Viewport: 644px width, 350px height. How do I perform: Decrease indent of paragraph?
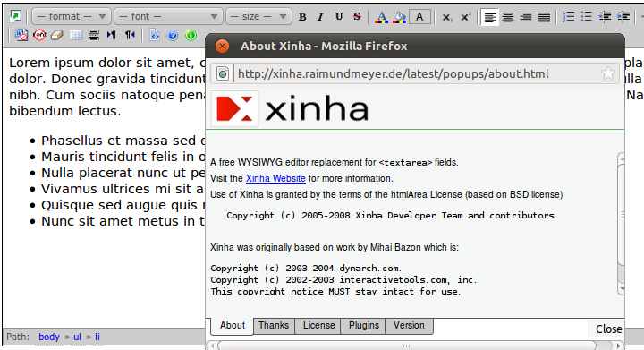click(605, 17)
